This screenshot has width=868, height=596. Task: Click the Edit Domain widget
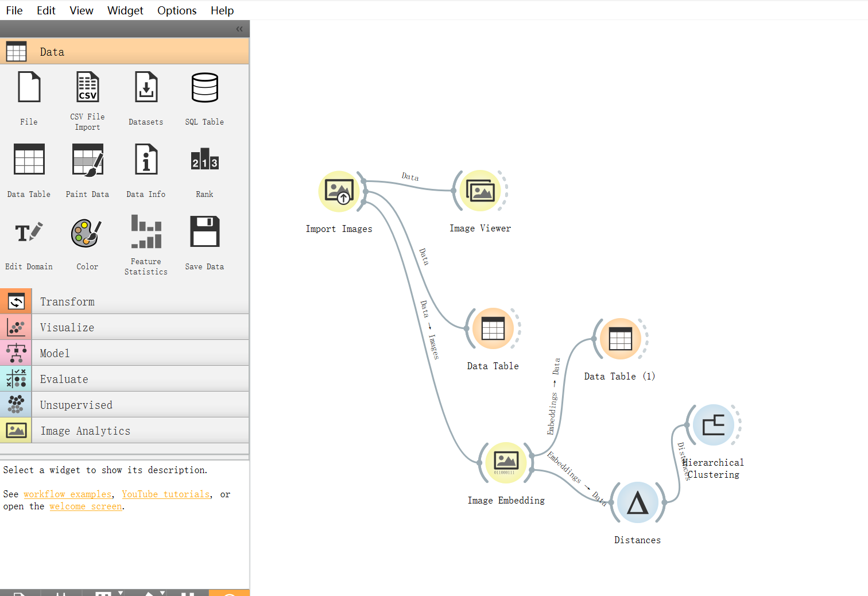pyautogui.click(x=29, y=233)
